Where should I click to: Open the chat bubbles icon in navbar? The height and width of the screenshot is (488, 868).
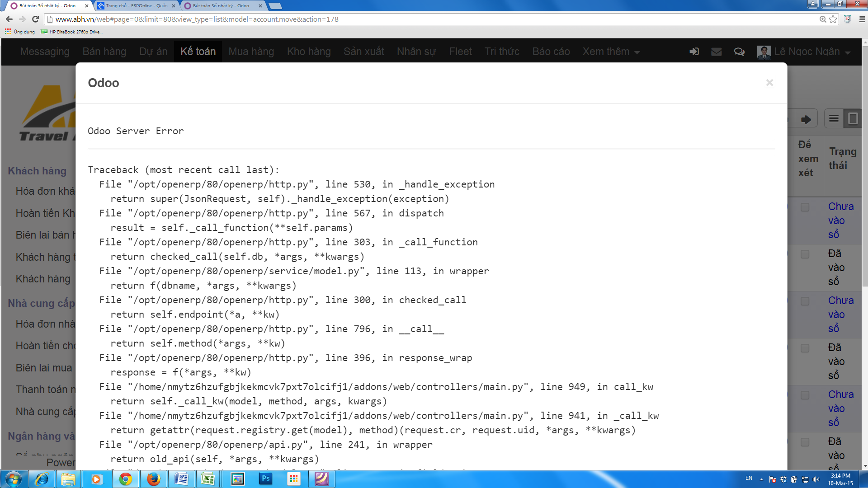point(739,52)
